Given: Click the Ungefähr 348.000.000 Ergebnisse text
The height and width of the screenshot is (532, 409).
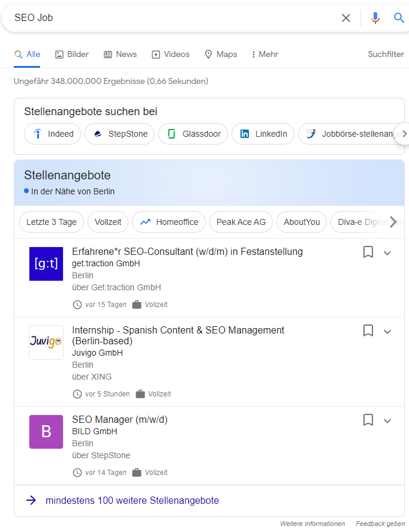Looking at the screenshot, I should tap(111, 82).
